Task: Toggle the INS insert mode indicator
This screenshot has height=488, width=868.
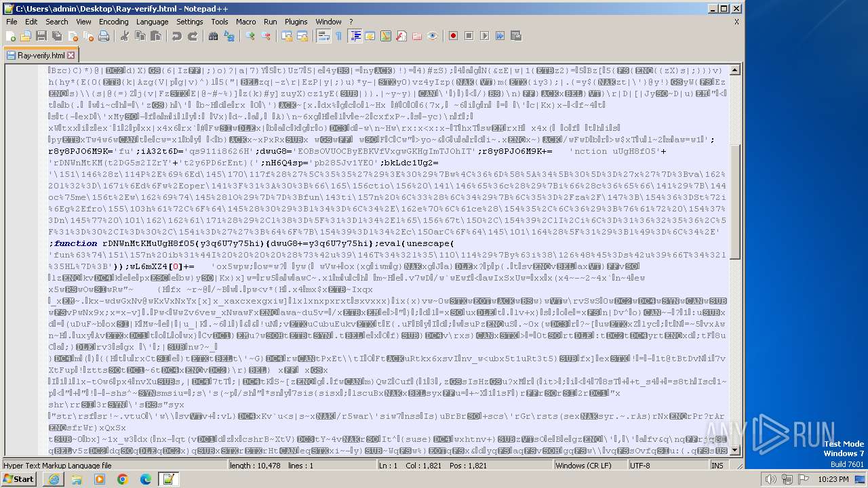Action: click(x=717, y=466)
